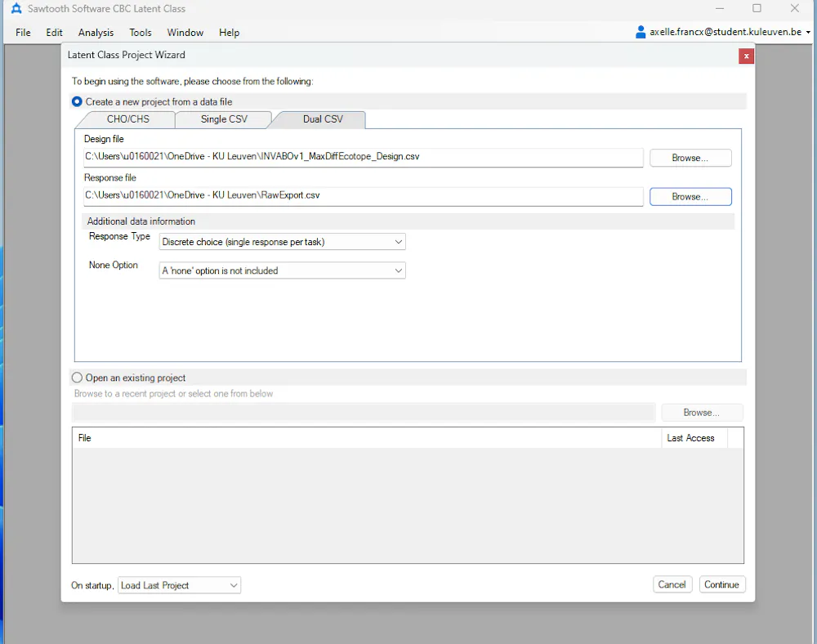Open the File menu
Image resolution: width=817 pixels, height=644 pixels.
(23, 33)
